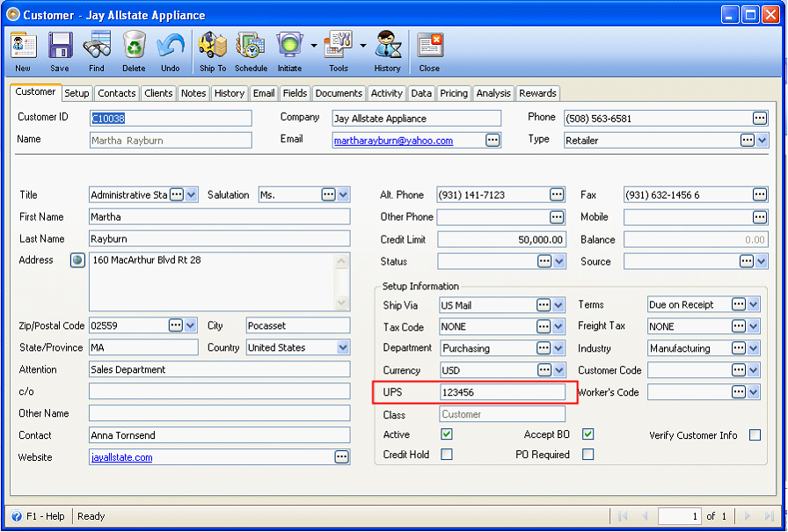The width and height of the screenshot is (788, 532).
Task: Click the ellipsis button in Other Phone field
Action: click(557, 217)
